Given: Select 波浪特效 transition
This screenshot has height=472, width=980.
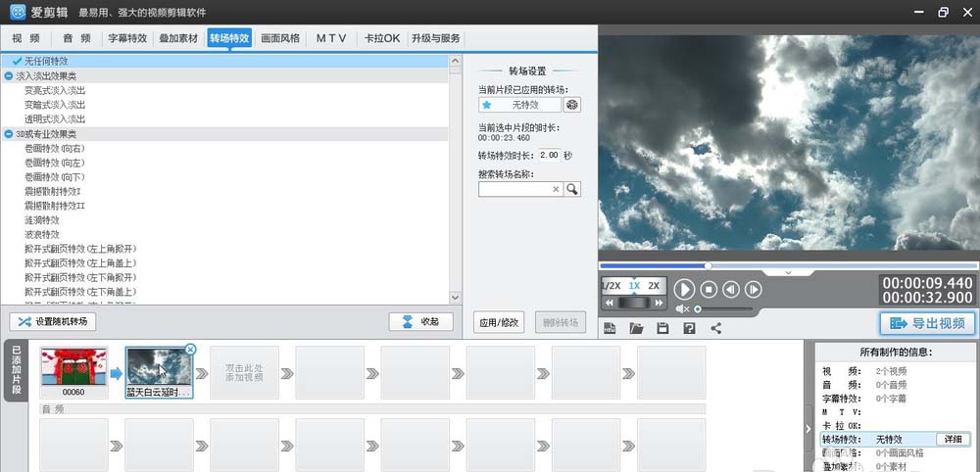Looking at the screenshot, I should tap(42, 235).
